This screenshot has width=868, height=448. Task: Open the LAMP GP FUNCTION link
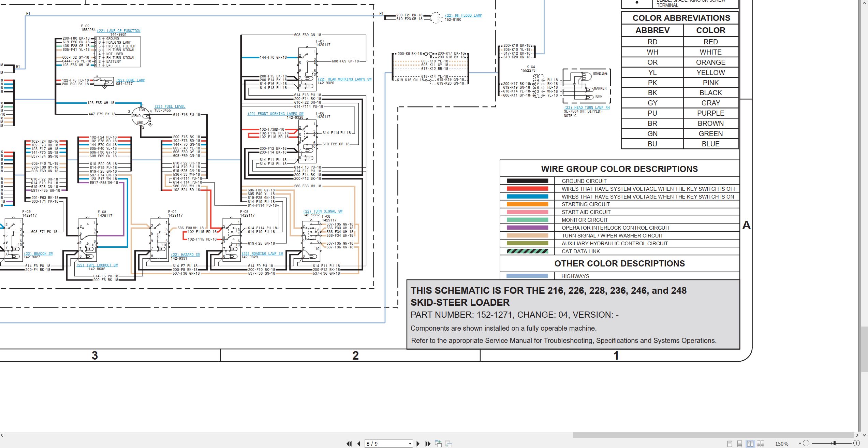tap(119, 31)
